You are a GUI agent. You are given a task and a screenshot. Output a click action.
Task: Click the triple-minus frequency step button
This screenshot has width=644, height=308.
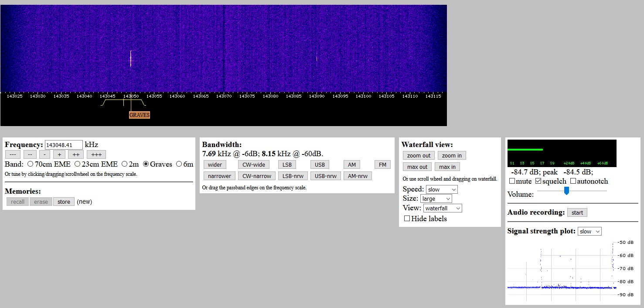click(13, 154)
